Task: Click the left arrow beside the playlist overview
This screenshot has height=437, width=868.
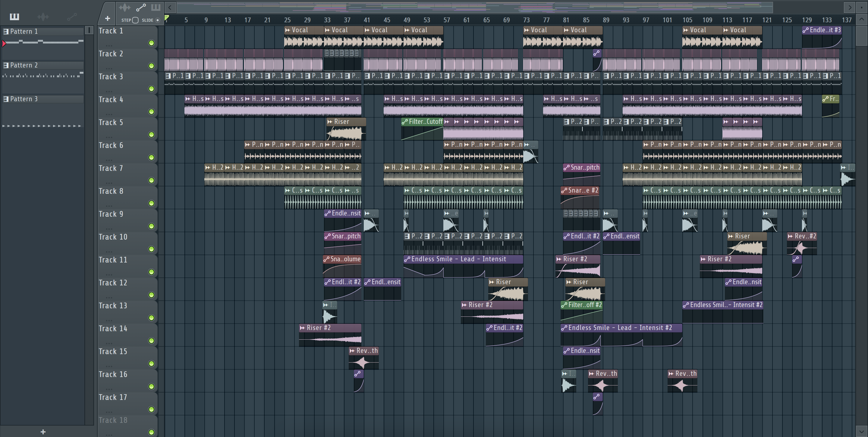Action: tap(170, 8)
